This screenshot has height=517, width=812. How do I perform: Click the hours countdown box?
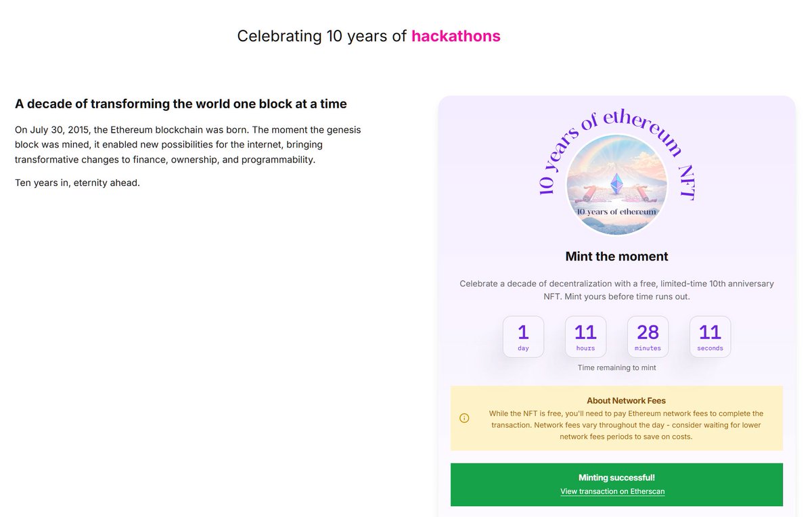(585, 337)
